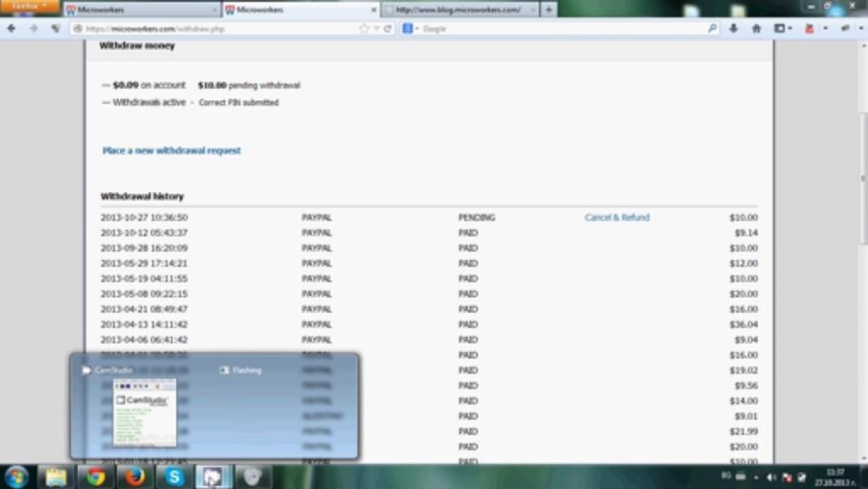Open the Google search engine selector
868x489 pixels.
[411, 29]
